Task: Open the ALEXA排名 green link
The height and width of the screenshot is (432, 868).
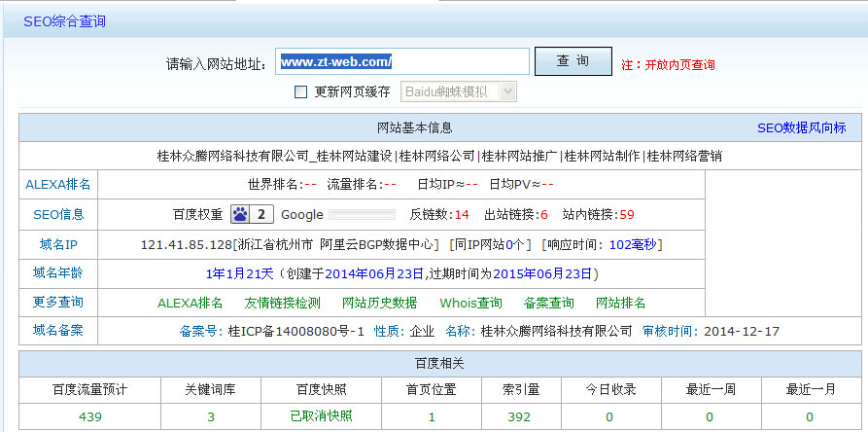Action: [x=190, y=303]
